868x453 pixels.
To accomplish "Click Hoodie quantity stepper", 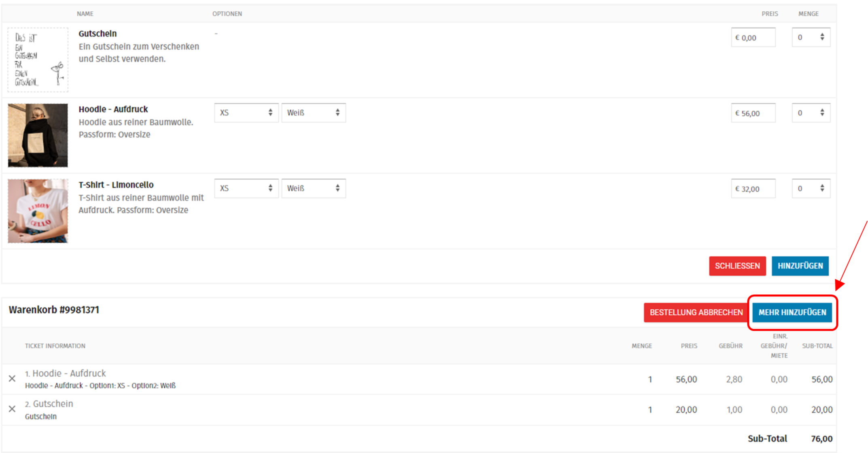I will point(811,113).
